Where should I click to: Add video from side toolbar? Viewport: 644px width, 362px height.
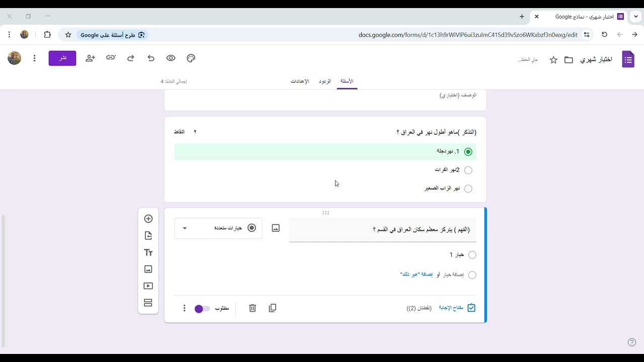148,286
